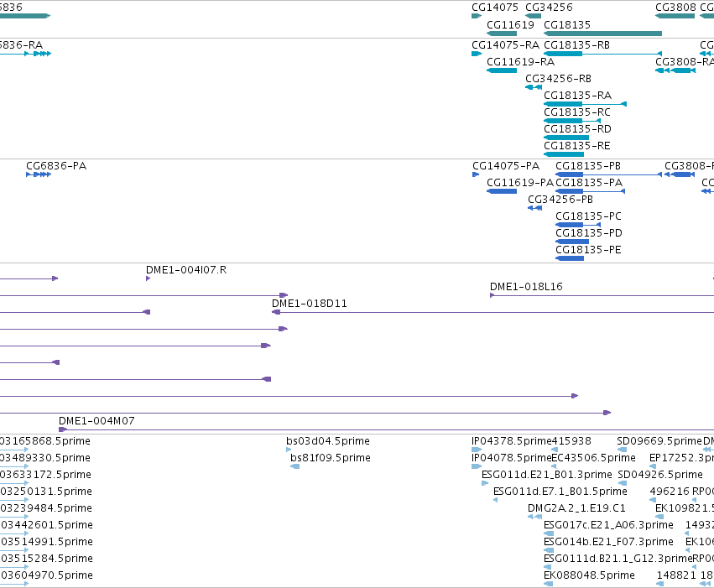Select EST 03633172.5prime
Image resolution: width=714 pixels, height=588 pixels.
[x=45, y=475]
